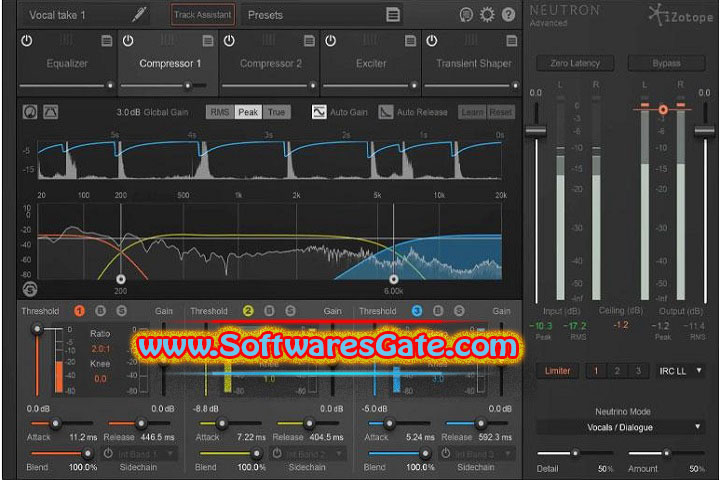Open the Compressor 1 preset list icon
Viewport: 720px width, 480px height.
[x=208, y=41]
